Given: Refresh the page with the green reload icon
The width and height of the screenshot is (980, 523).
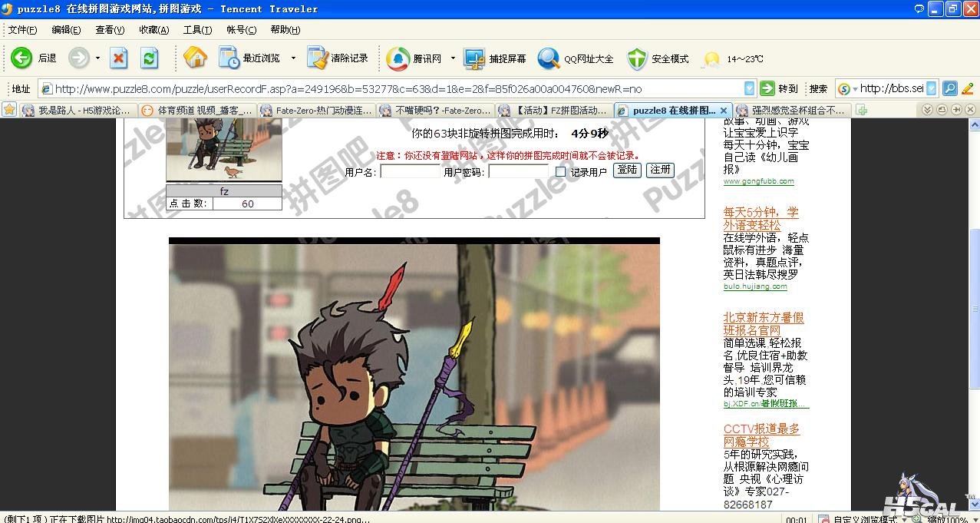Looking at the screenshot, I should tap(150, 58).
